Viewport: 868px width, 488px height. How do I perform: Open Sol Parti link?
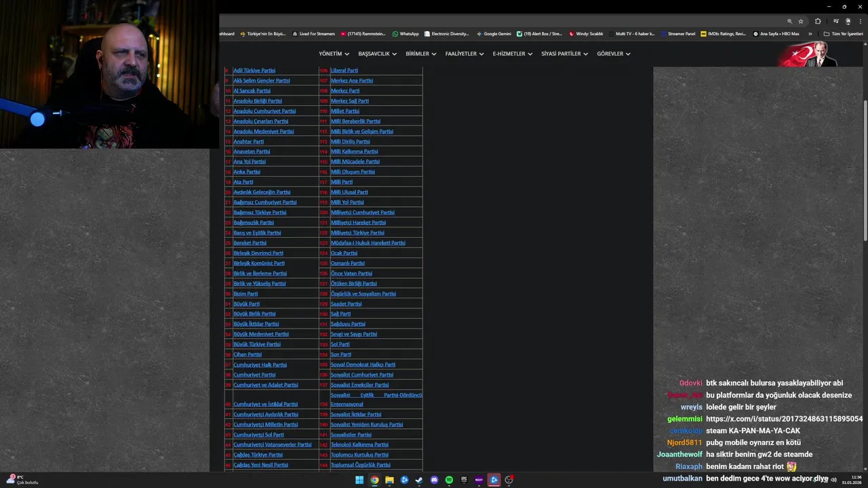[340, 344]
